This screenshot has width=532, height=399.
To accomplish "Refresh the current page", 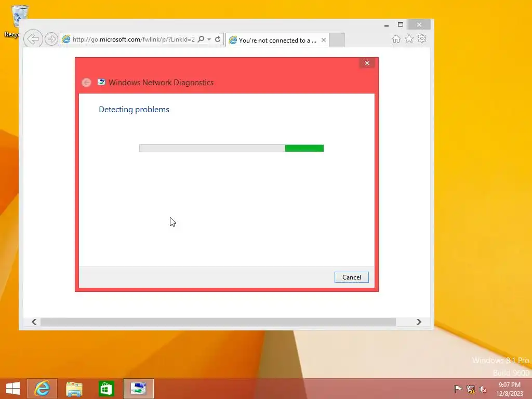I will point(218,39).
